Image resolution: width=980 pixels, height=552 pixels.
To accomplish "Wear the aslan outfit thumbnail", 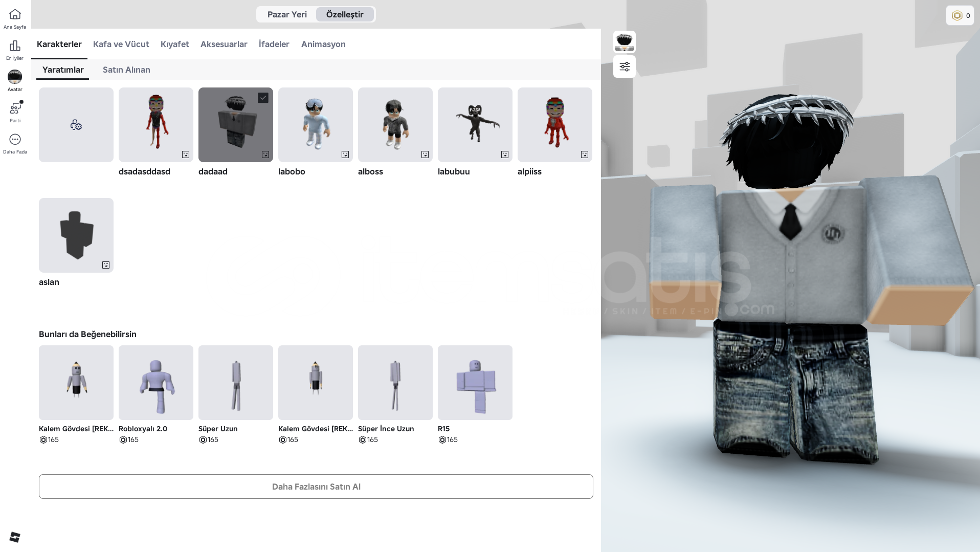I will [76, 235].
